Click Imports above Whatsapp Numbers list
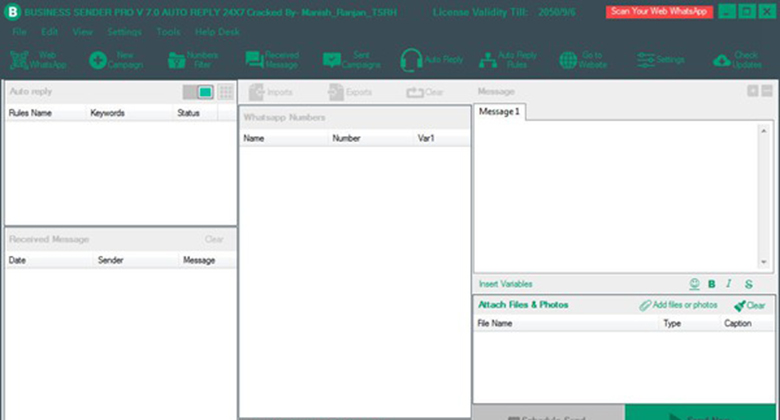The height and width of the screenshot is (420, 780). 271,92
